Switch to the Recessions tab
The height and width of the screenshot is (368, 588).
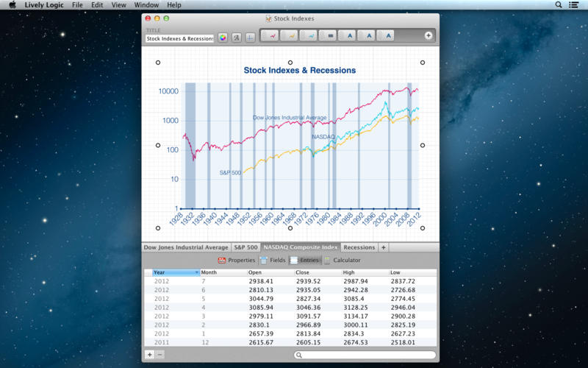pos(359,247)
